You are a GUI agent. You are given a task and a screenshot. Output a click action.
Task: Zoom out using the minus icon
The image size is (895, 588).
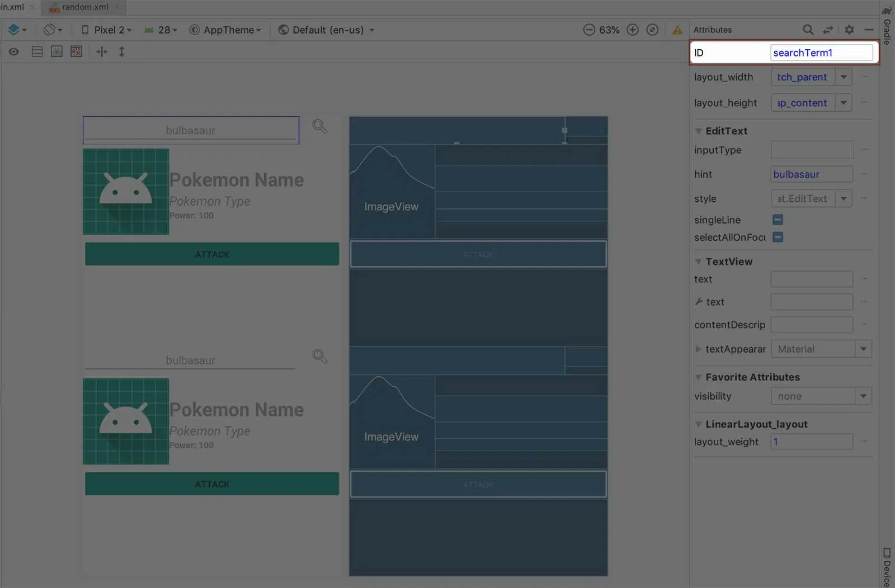(589, 30)
